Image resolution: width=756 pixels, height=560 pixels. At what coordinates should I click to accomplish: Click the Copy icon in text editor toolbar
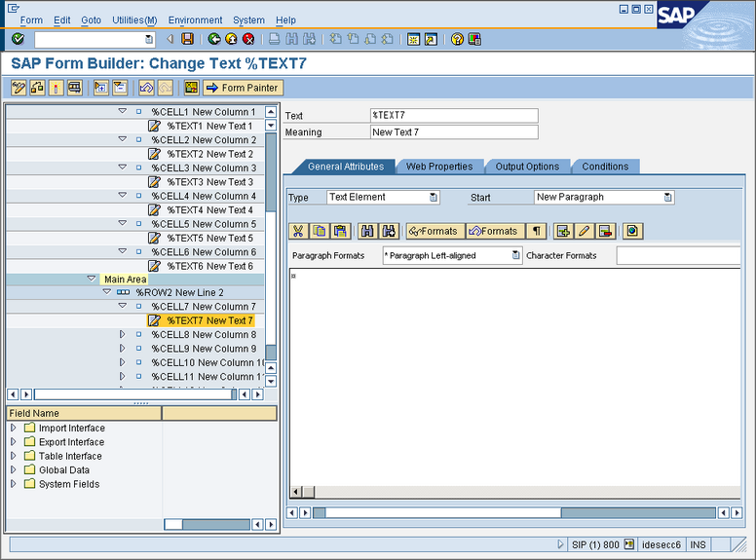coord(320,232)
